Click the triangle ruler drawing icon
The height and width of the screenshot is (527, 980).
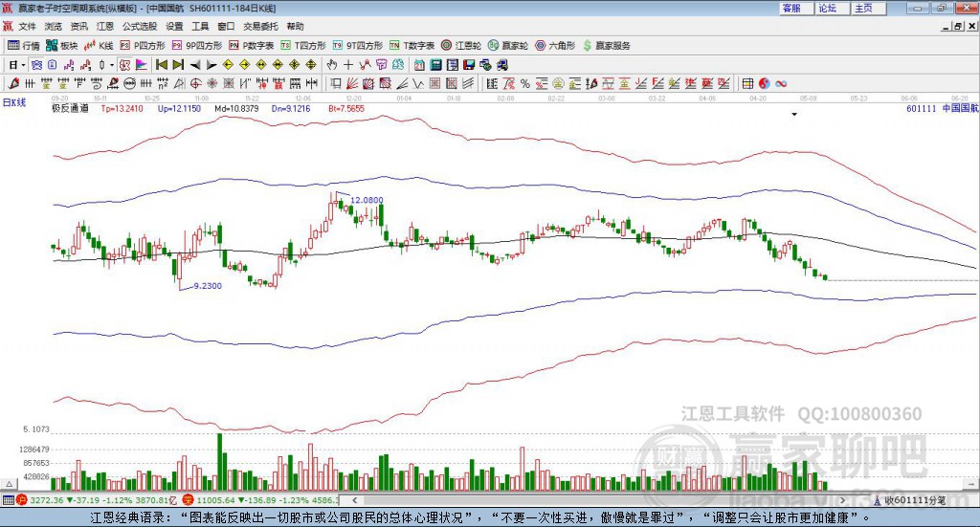[179, 83]
